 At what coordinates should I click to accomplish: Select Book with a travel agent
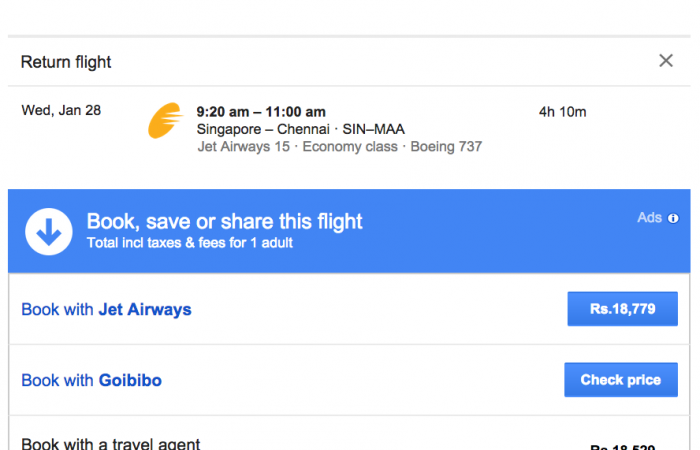click(111, 444)
